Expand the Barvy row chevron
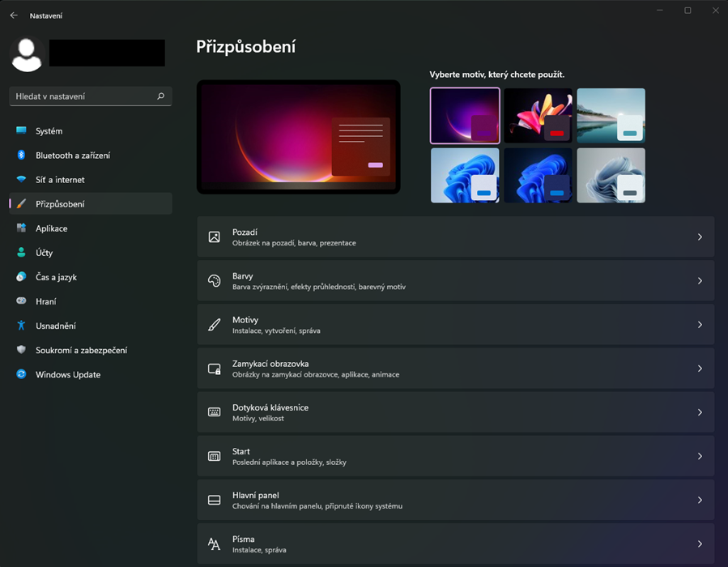Screen dimensions: 728x567 point(700,281)
